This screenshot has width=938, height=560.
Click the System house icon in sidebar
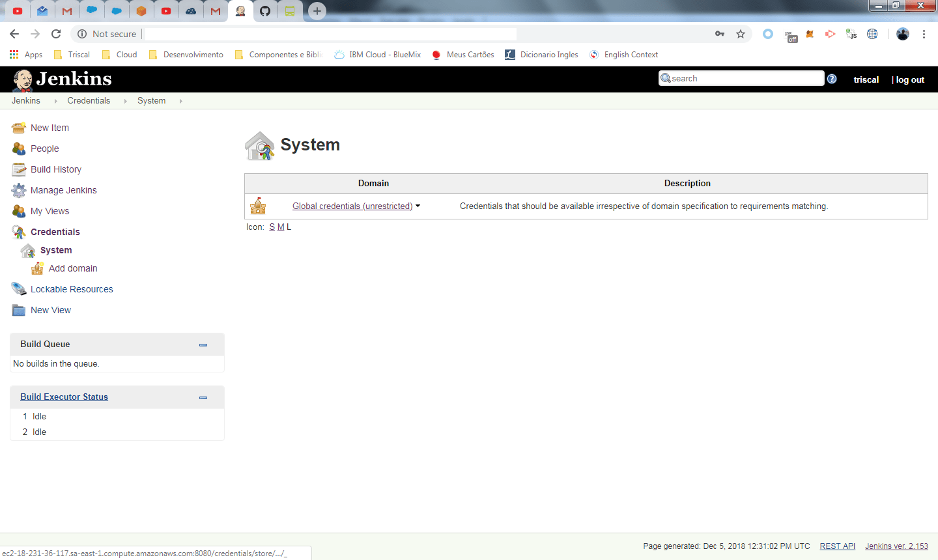pyautogui.click(x=28, y=250)
